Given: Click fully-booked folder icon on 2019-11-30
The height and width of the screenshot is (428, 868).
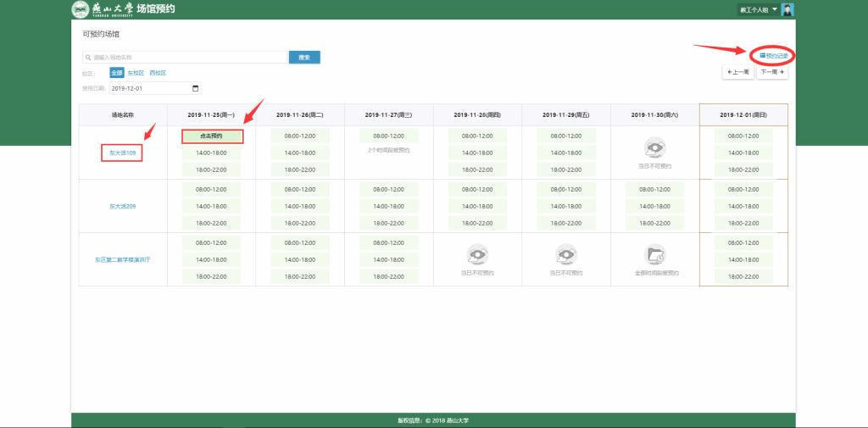Looking at the screenshot, I should [654, 254].
